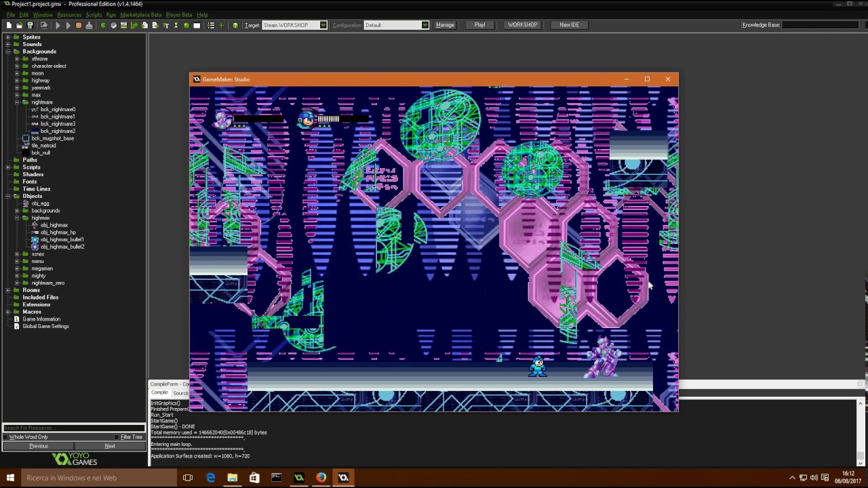Clean the build with the broom icon
Screen dimensions: 868x488
[89, 25]
